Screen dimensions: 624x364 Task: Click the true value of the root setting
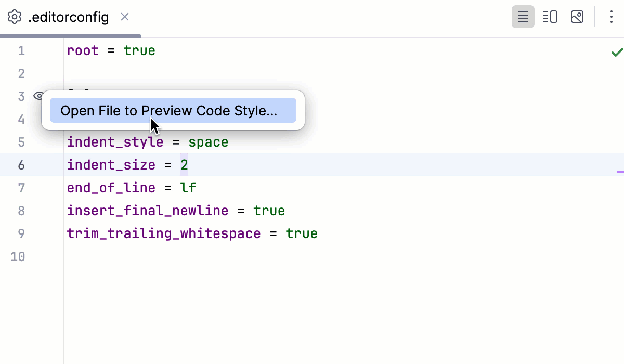tap(139, 50)
